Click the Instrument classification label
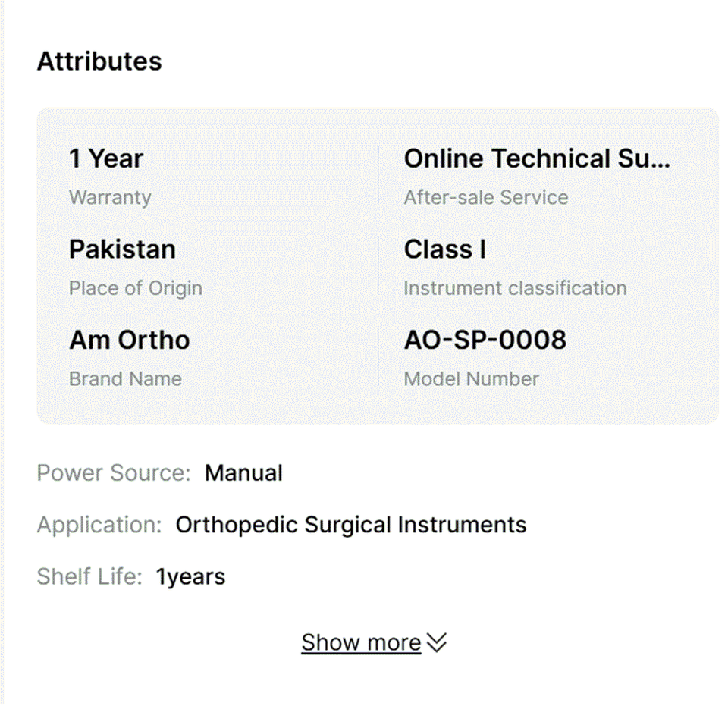 coord(515,288)
